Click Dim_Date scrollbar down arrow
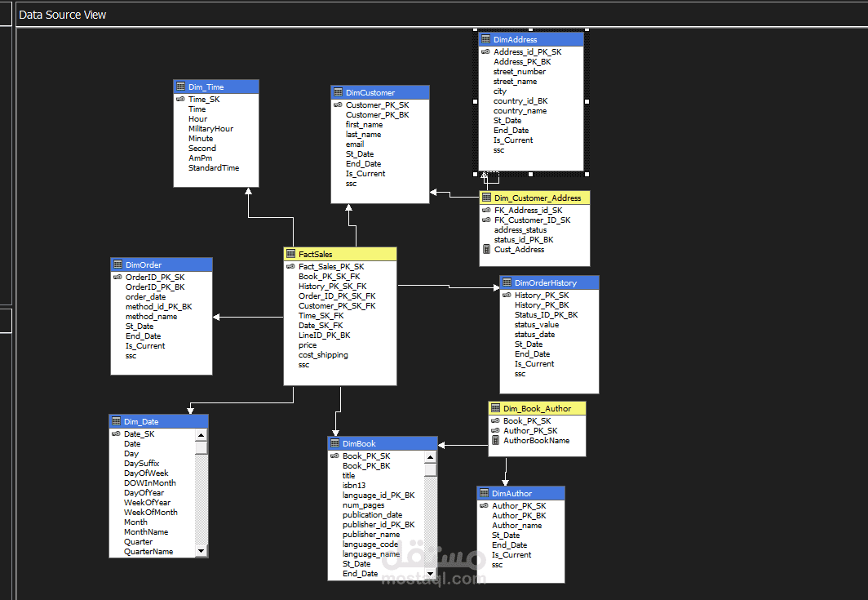The height and width of the screenshot is (600, 868). tap(201, 551)
